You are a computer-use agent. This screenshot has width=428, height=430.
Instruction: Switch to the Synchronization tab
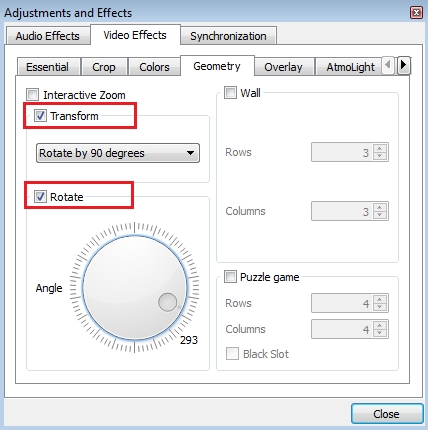228,36
